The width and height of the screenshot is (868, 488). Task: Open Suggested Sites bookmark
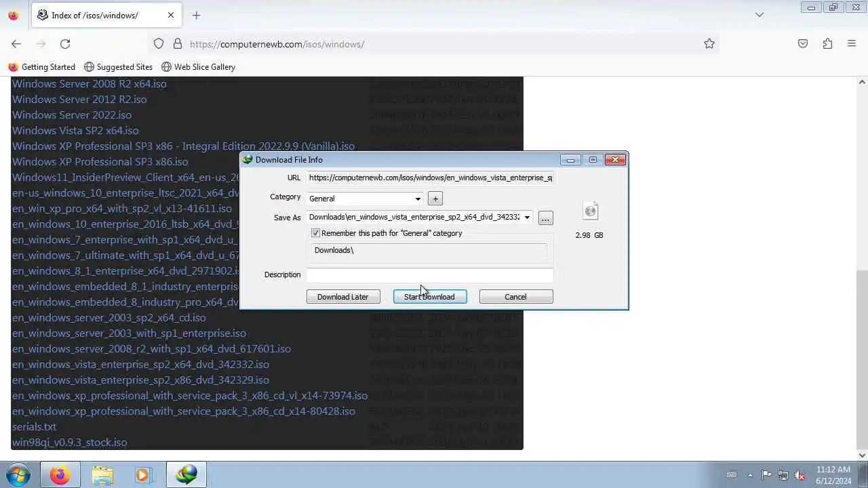[118, 67]
